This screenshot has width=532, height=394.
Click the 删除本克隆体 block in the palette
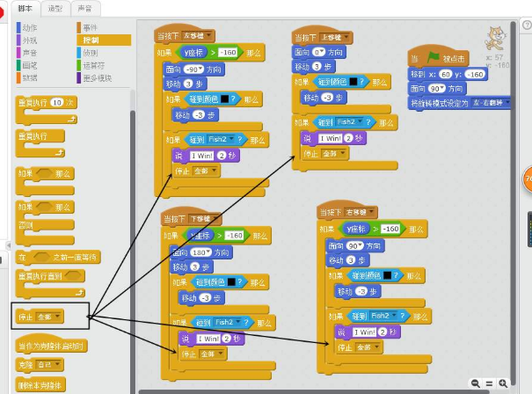tap(41, 385)
